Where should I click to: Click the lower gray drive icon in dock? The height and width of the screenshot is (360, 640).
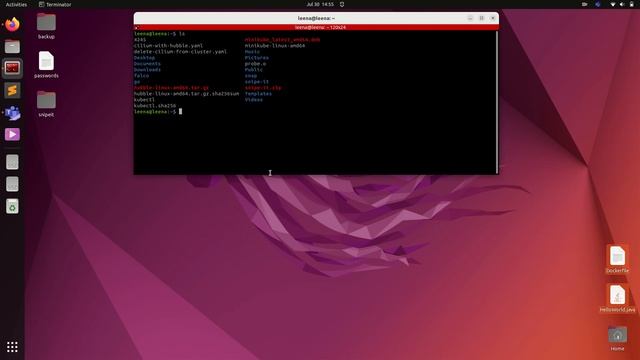tap(12, 184)
